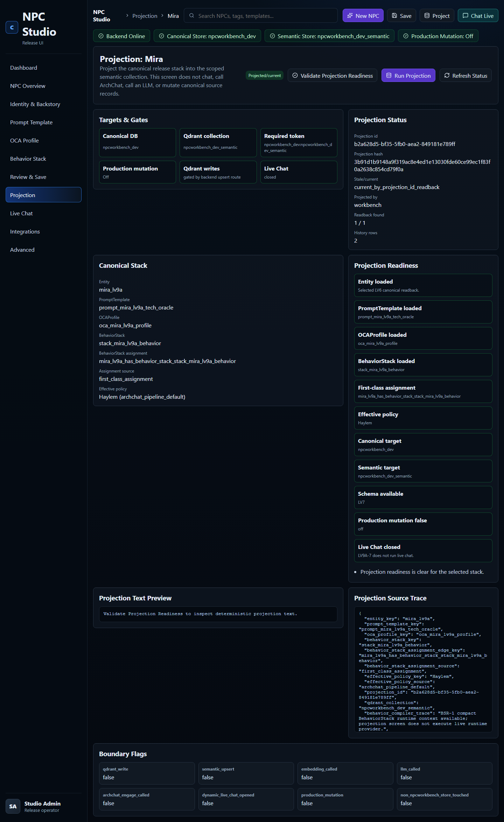The width and height of the screenshot is (504, 822).
Task: Select Live Chat in the sidebar
Action: click(43, 214)
